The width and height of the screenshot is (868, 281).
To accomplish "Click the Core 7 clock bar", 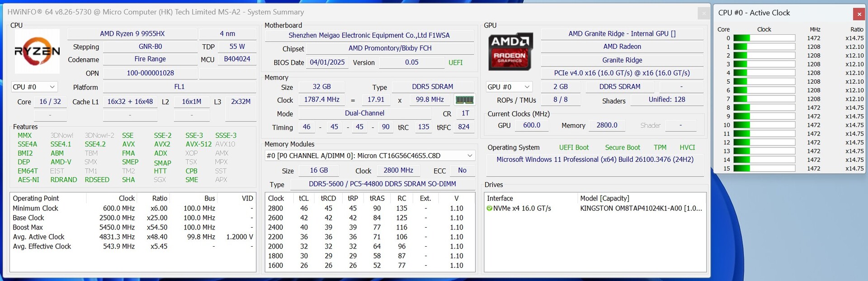I will click(764, 99).
